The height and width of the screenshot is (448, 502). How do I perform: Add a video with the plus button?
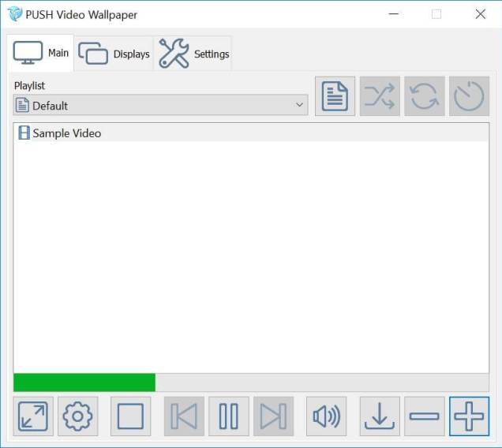pyautogui.click(x=469, y=416)
